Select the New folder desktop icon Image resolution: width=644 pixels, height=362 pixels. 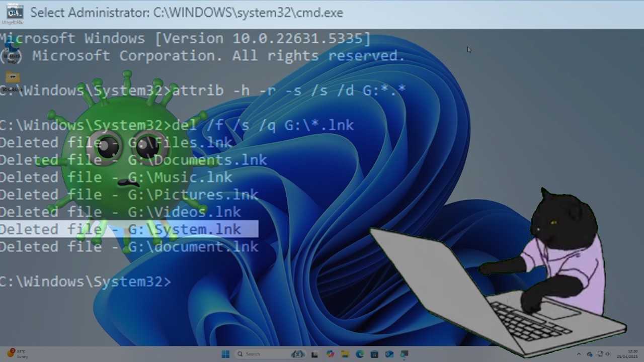pyautogui.click(x=13, y=82)
